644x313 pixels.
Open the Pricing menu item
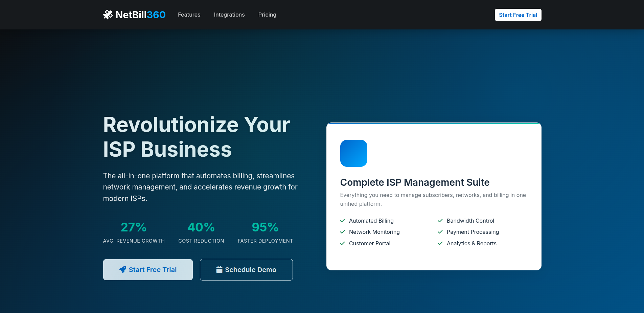[x=267, y=15]
